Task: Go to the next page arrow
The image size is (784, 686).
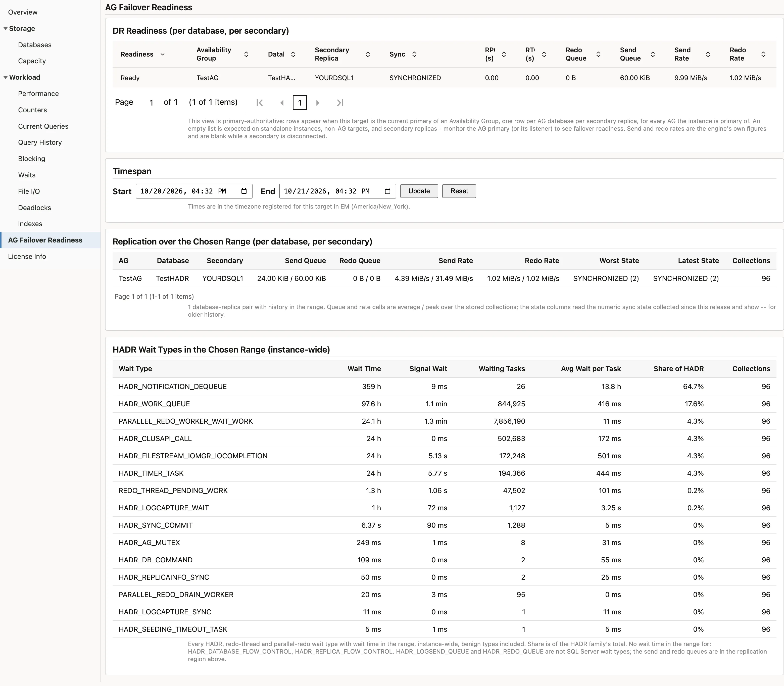Action: (x=318, y=103)
